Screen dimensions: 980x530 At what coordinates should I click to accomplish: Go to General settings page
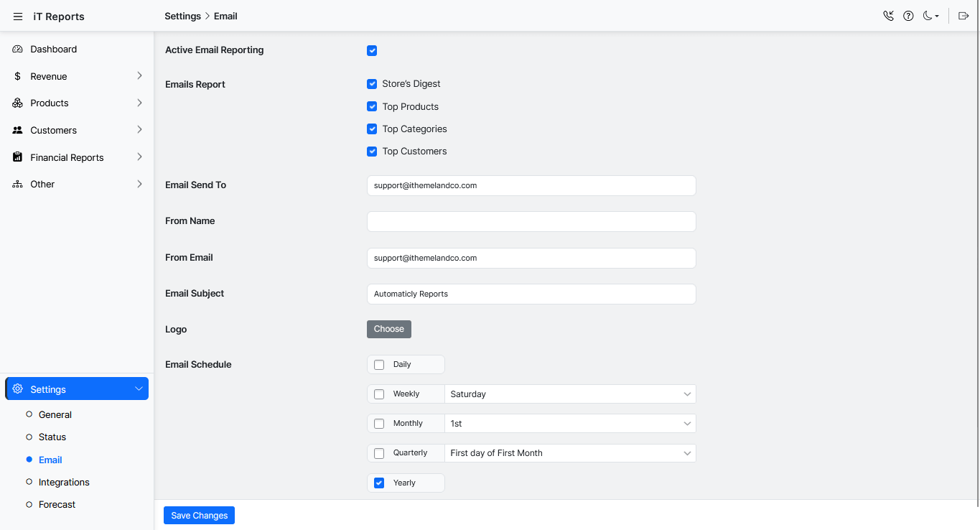[x=55, y=415]
